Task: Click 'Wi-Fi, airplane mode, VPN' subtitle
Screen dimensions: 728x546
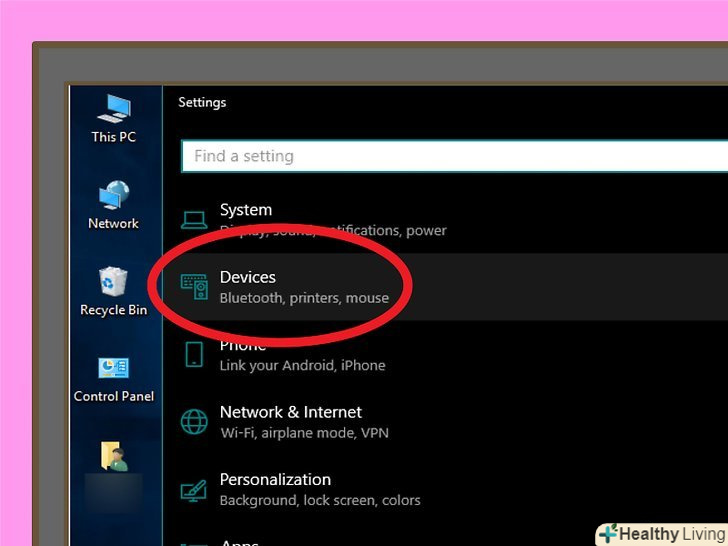Action: pyautogui.click(x=304, y=433)
